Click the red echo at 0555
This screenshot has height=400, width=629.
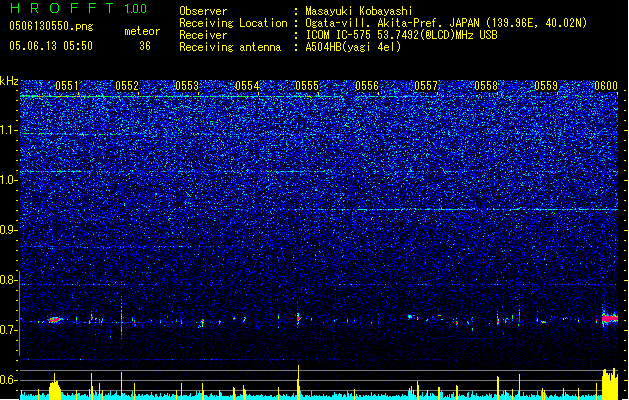[x=298, y=319]
